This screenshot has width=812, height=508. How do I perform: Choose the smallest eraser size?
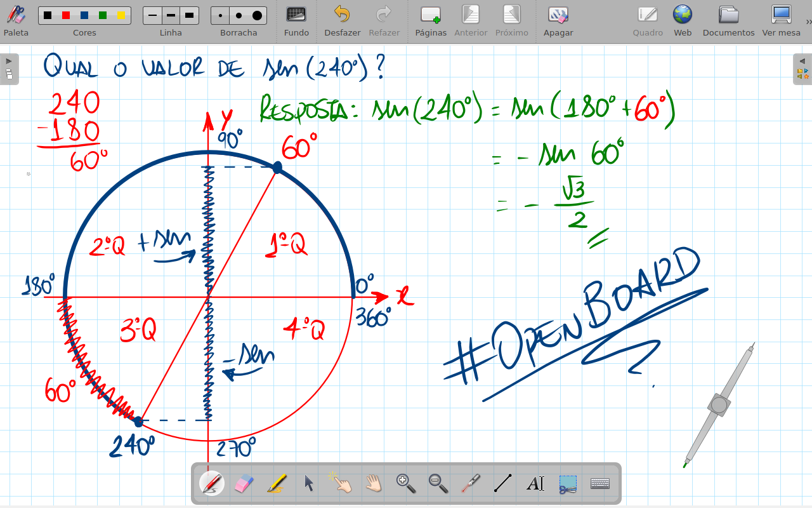[x=220, y=15]
